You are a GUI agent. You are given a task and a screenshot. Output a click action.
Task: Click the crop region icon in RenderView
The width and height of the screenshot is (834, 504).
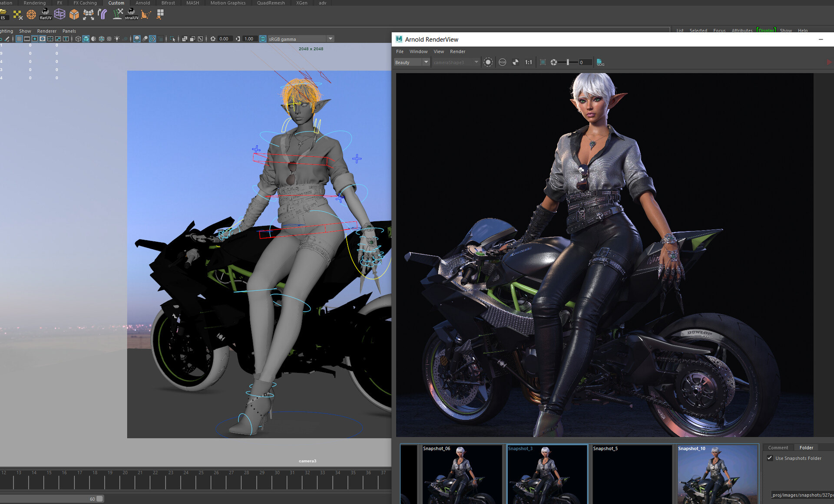(543, 63)
